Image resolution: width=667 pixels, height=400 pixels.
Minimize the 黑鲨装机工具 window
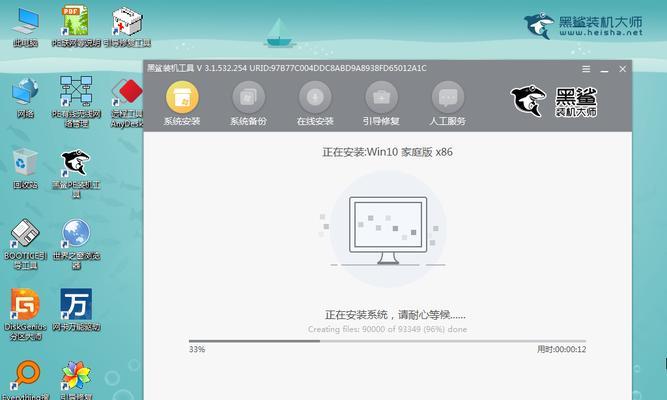point(604,69)
